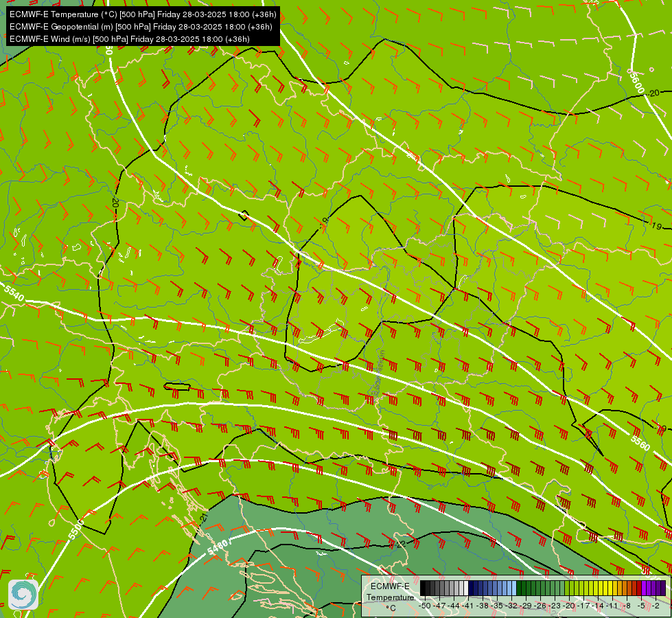Click the -2 legend scale value
The image size is (672, 618).
coord(656,606)
